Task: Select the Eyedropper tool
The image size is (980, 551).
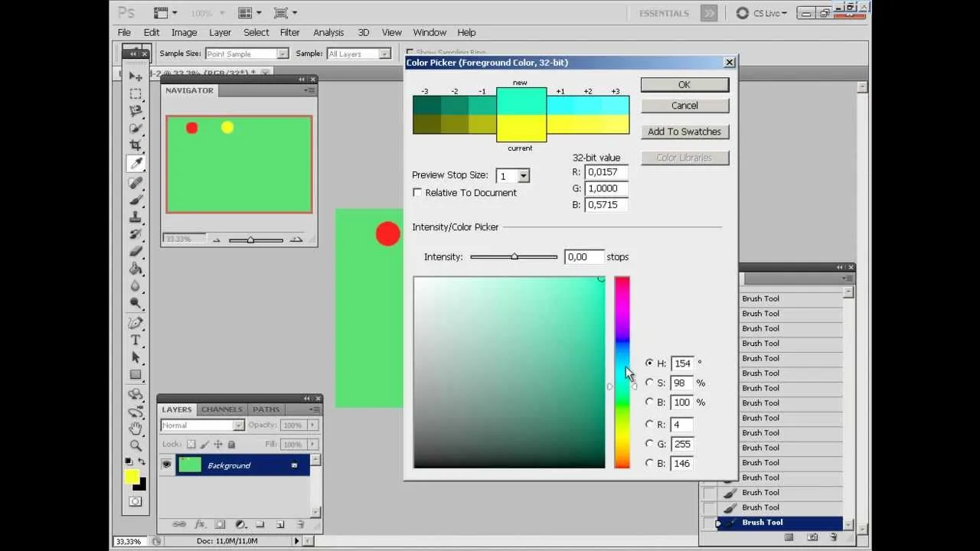Action: 136,163
